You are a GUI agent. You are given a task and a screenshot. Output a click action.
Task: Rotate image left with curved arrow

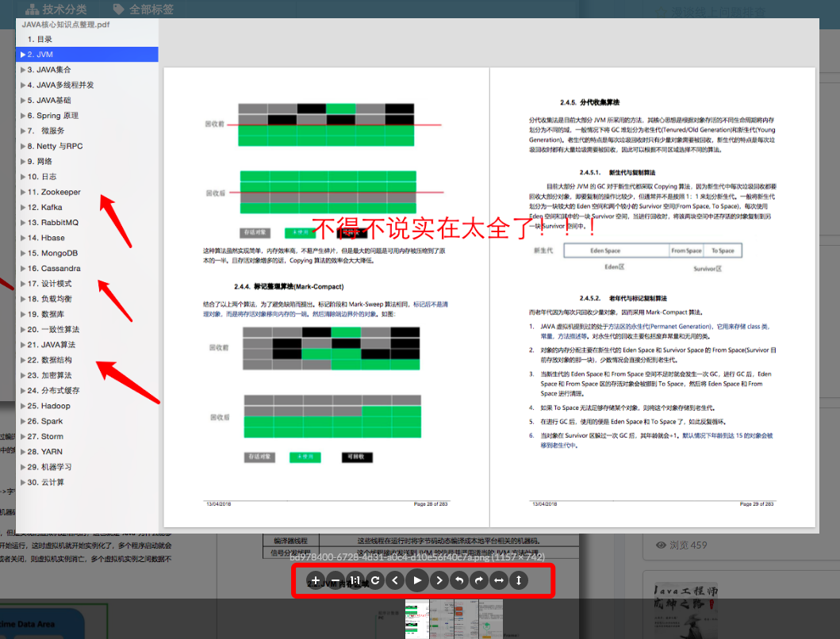(x=459, y=580)
